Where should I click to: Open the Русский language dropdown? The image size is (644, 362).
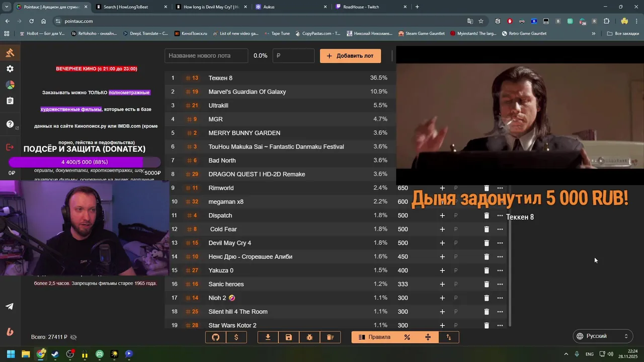point(603,336)
